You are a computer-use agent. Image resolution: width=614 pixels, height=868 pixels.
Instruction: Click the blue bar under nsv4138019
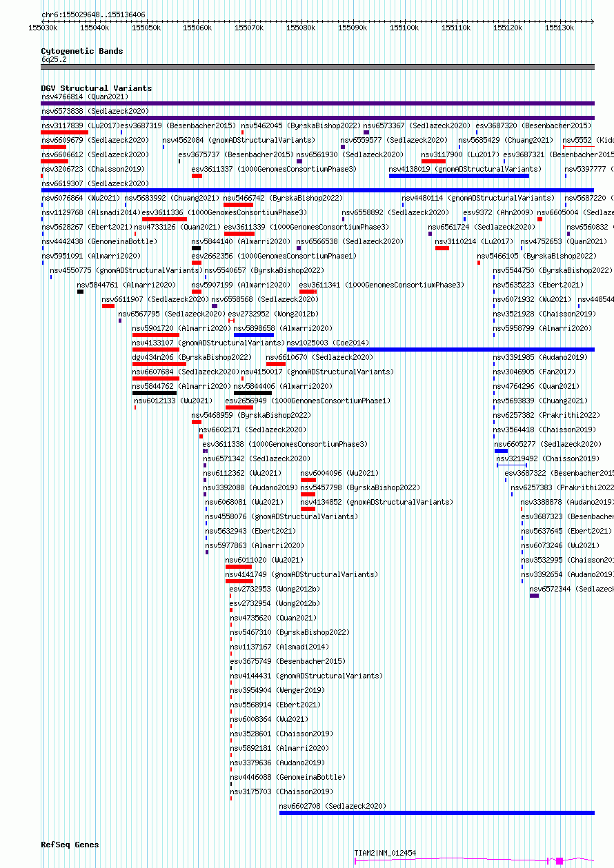[459, 176]
